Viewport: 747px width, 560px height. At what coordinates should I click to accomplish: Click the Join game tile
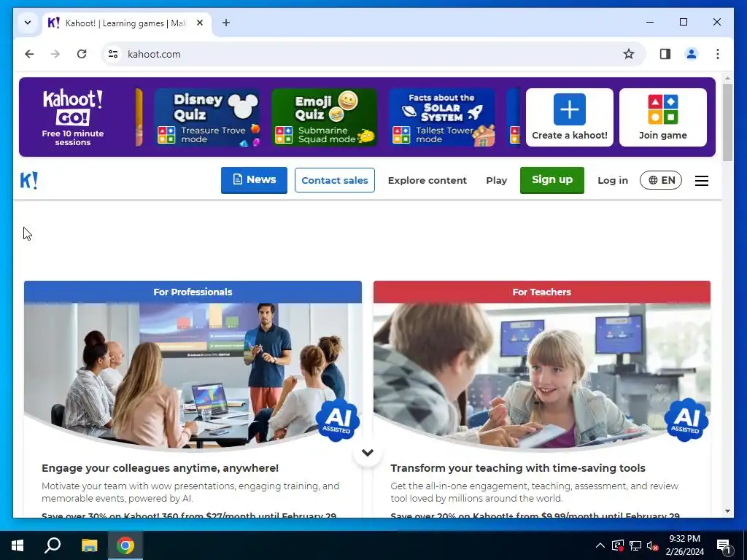[x=662, y=117]
